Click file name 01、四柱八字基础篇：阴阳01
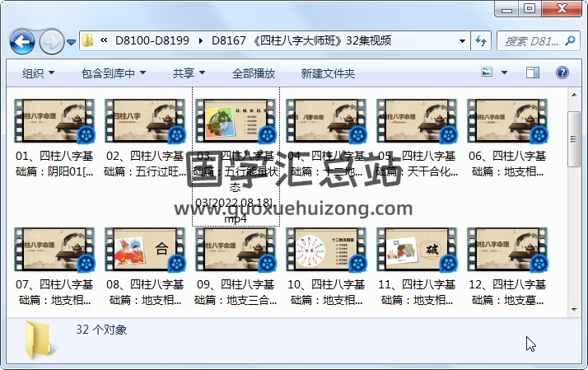This screenshot has height=370, width=588. [54, 164]
